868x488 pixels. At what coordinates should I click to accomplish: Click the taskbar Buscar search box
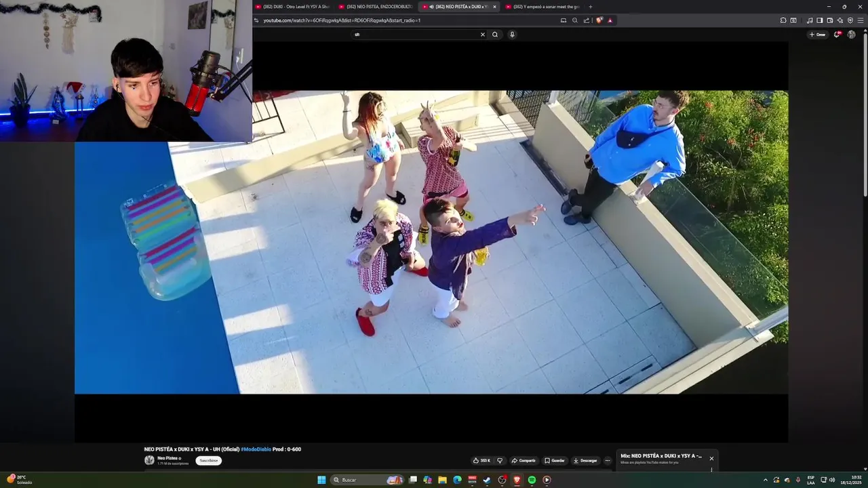368,480
